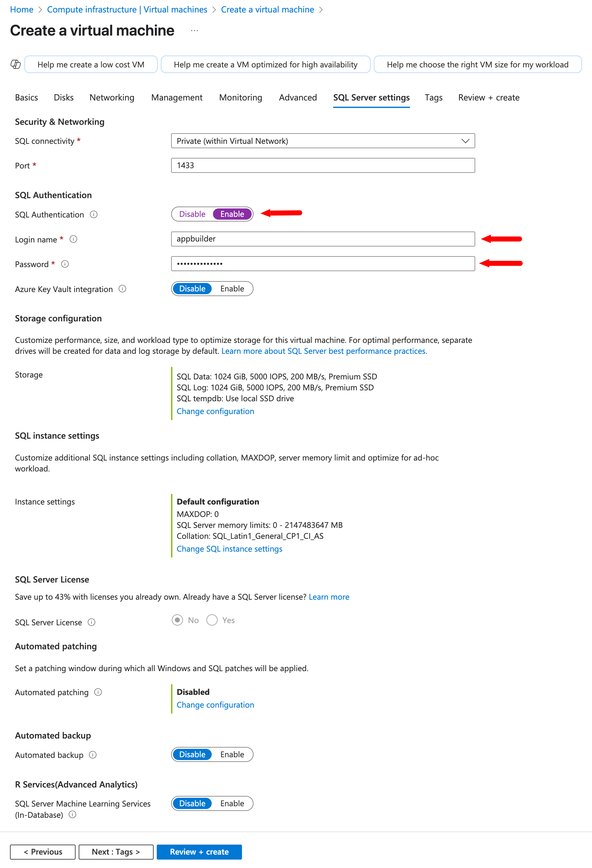Click the SQL Server License info icon
592x868 pixels.
pyautogui.click(x=91, y=622)
